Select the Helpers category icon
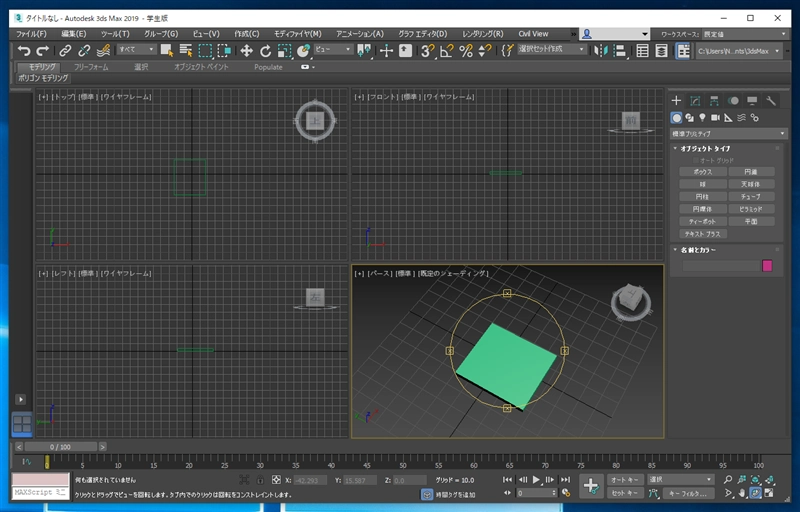 [729, 118]
